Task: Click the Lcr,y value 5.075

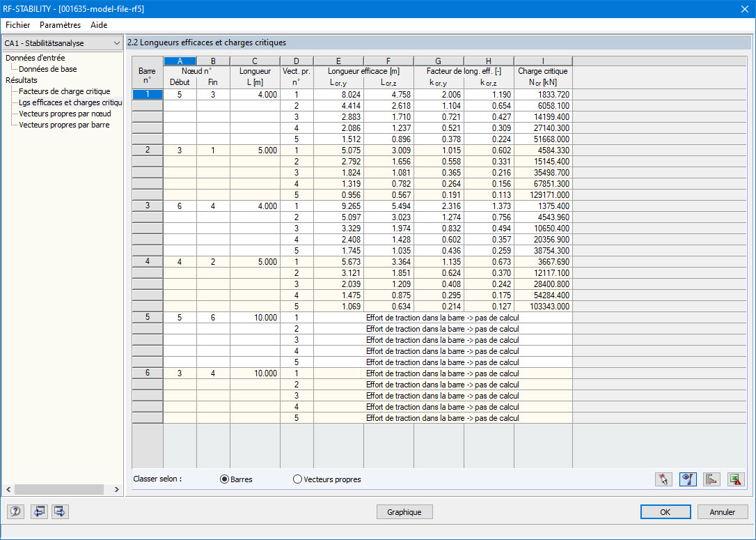Action: (x=338, y=151)
